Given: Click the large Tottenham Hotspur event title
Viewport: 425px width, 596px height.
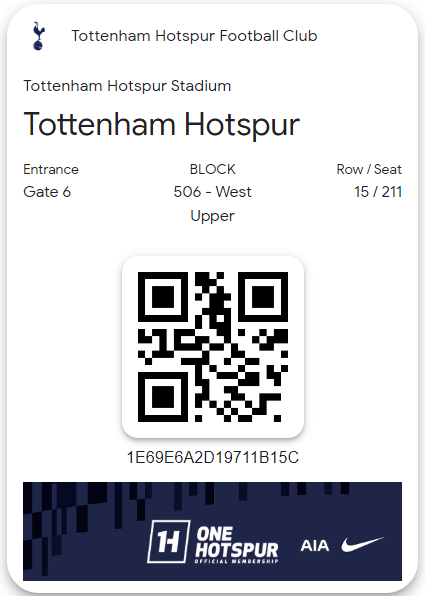Looking at the screenshot, I should [162, 125].
